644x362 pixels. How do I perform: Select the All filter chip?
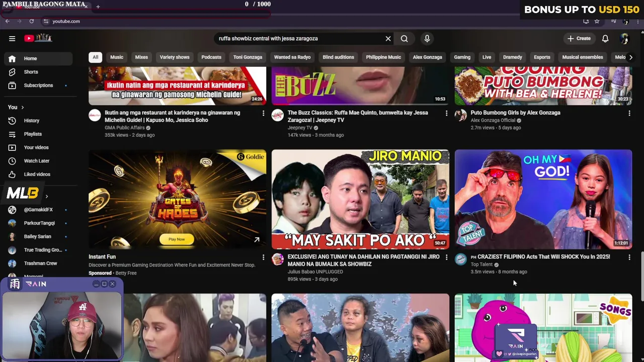(x=95, y=57)
